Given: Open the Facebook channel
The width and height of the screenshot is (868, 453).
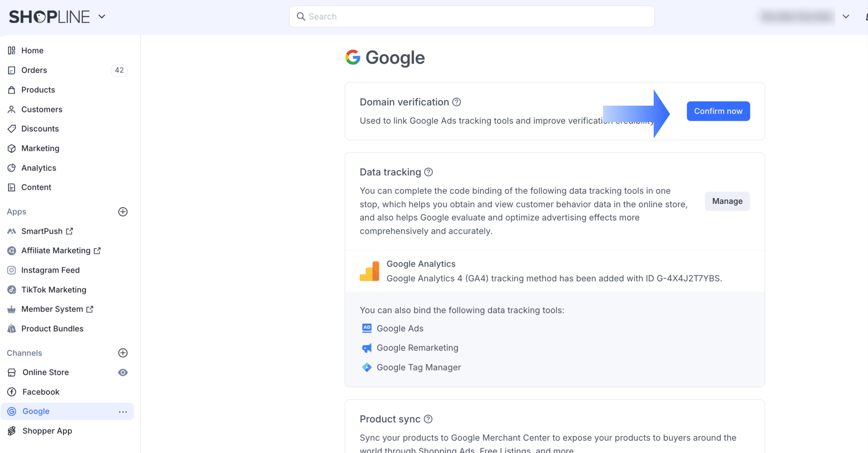Looking at the screenshot, I should [41, 392].
